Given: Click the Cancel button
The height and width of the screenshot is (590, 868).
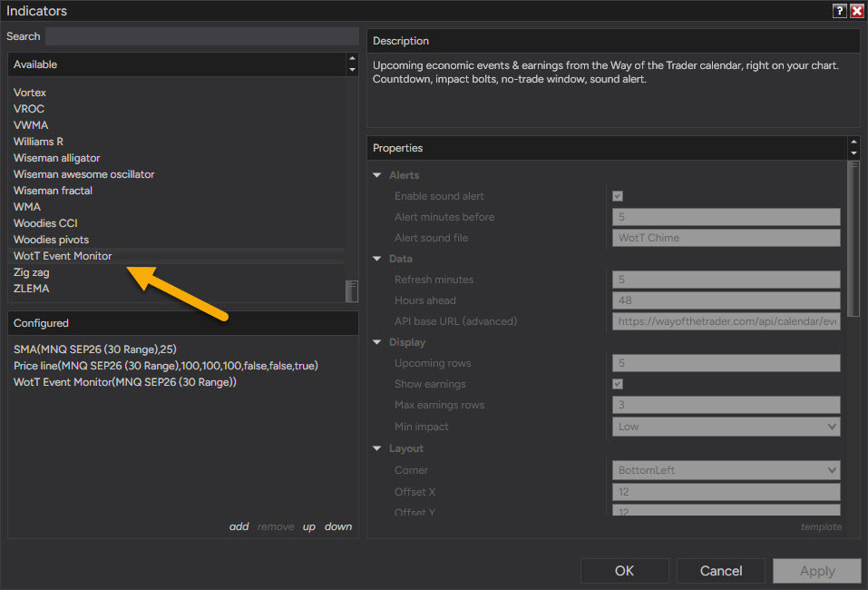Looking at the screenshot, I should click(721, 571).
